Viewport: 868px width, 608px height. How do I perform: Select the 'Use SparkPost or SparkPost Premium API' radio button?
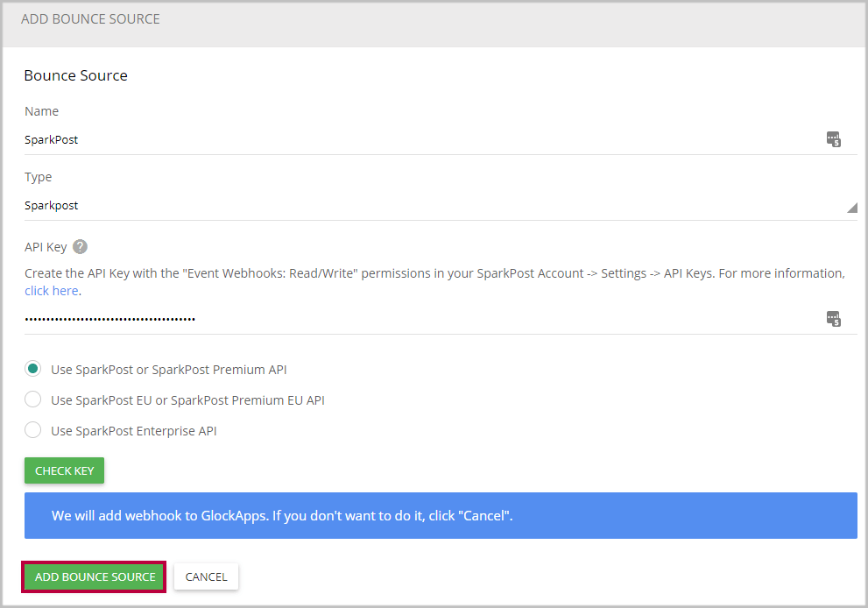tap(32, 369)
